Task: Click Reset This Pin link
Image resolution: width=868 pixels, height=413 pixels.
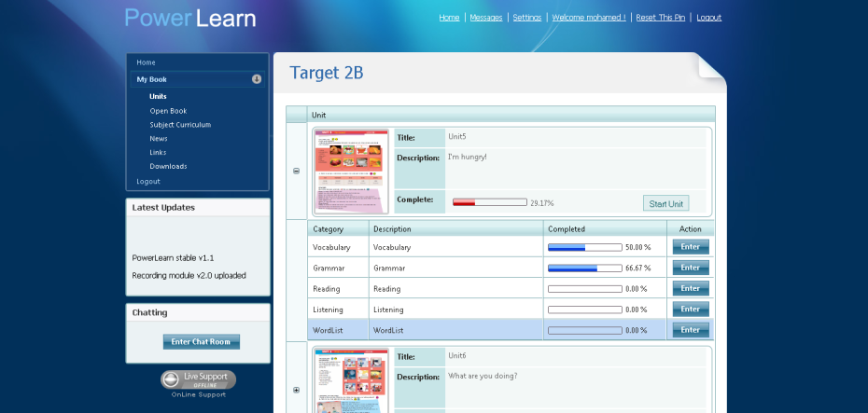Action: click(x=659, y=18)
